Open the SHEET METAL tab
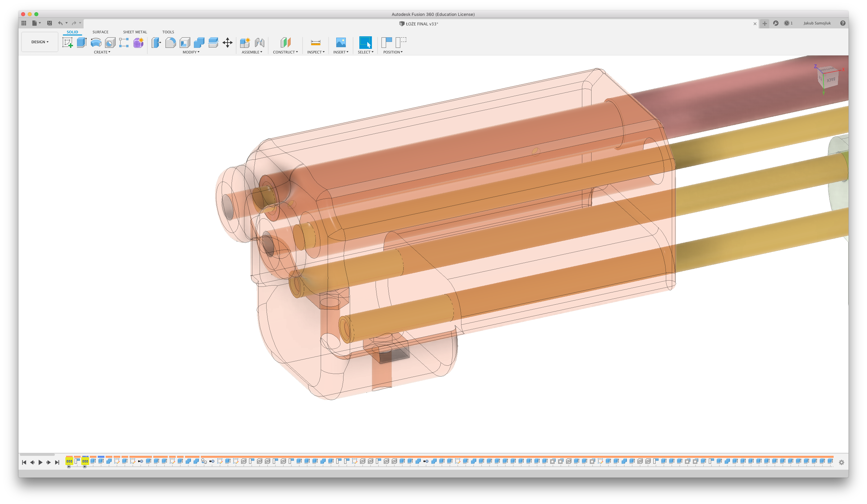The image size is (867, 504). [x=135, y=32]
